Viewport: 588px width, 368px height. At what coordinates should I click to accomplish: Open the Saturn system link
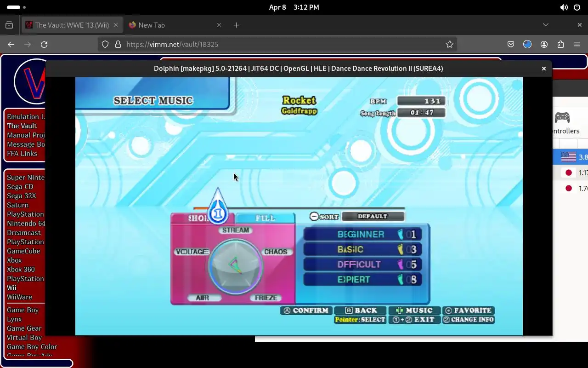coord(17,205)
